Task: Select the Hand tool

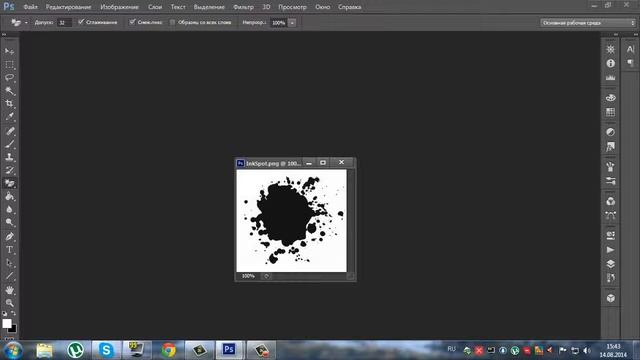Action: coord(9,290)
